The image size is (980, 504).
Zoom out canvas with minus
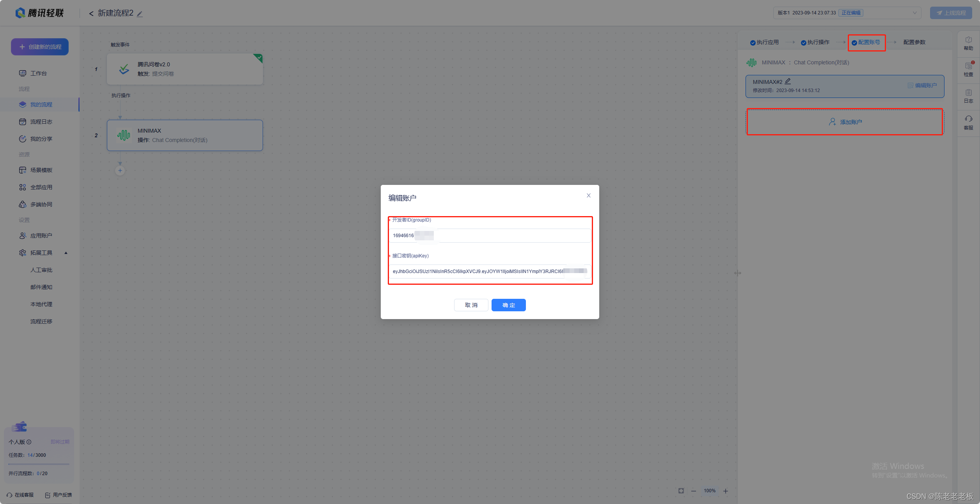coord(694,491)
